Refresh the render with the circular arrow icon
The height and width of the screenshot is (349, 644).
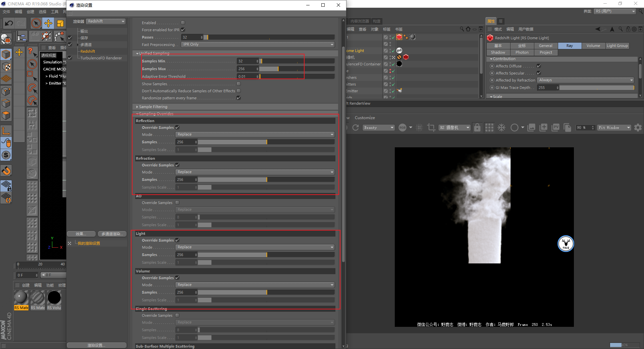tap(356, 128)
